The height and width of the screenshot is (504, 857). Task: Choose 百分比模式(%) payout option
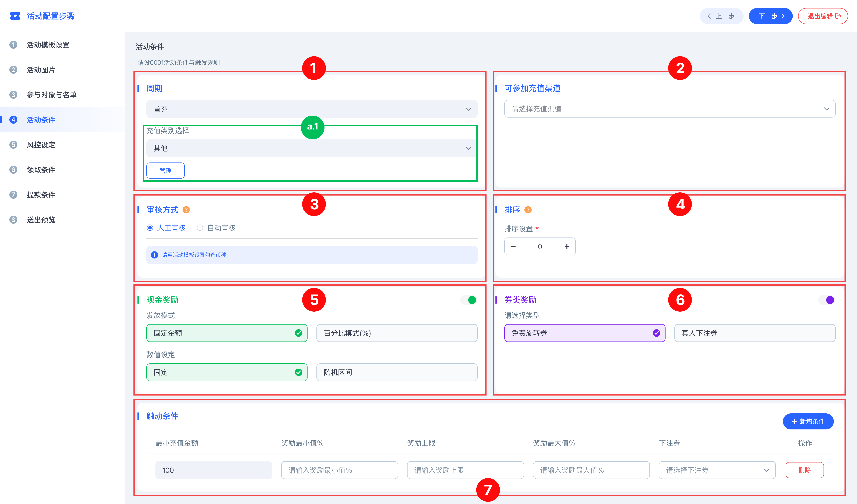(397, 333)
